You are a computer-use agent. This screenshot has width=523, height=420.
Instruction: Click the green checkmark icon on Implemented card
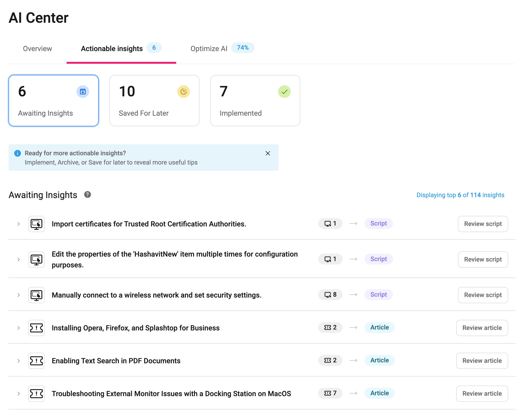(284, 91)
